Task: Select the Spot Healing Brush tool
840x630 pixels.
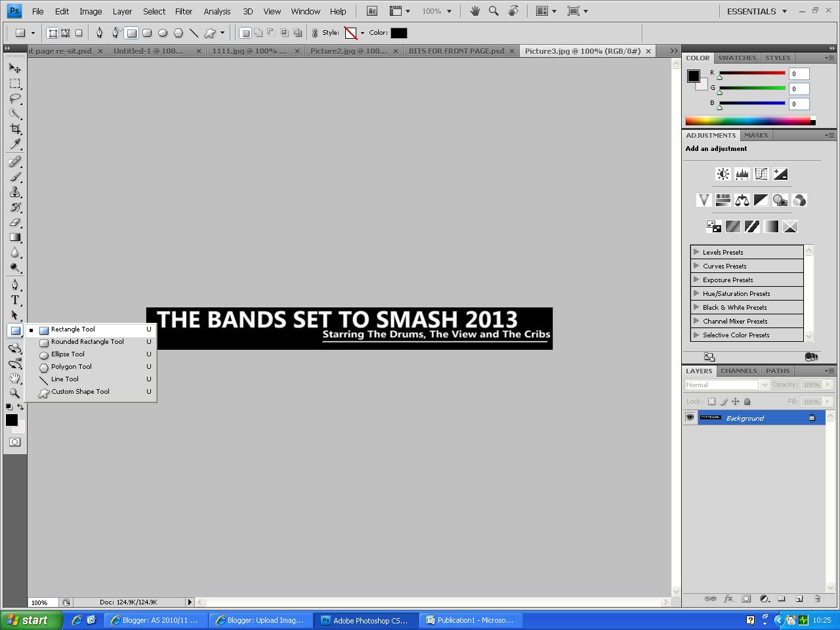Action: [x=14, y=161]
